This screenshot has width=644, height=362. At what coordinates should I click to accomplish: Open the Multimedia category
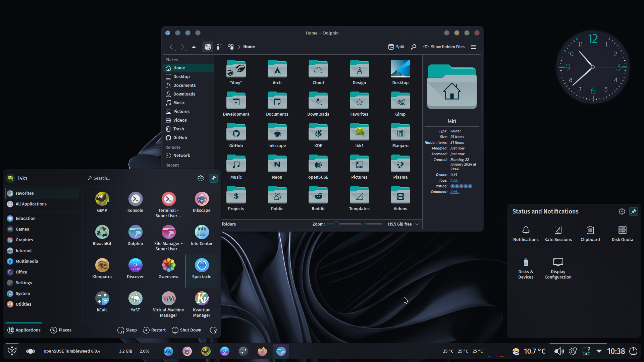pyautogui.click(x=43, y=261)
